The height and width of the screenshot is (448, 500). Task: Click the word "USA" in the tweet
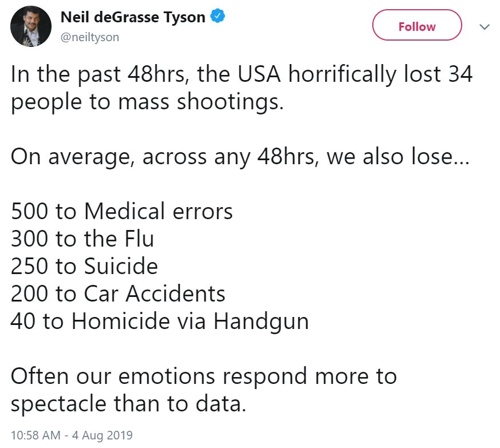tap(259, 74)
